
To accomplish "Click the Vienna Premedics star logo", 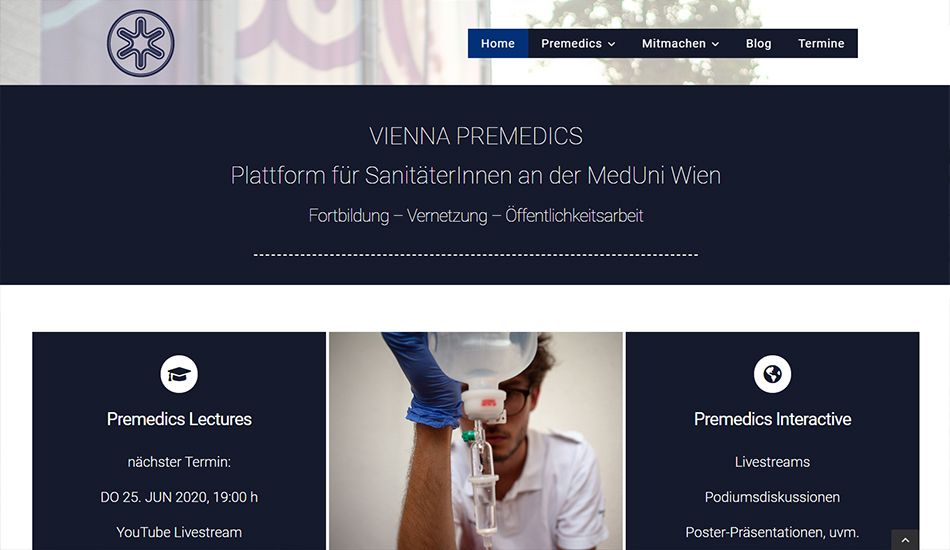I will 141,44.
